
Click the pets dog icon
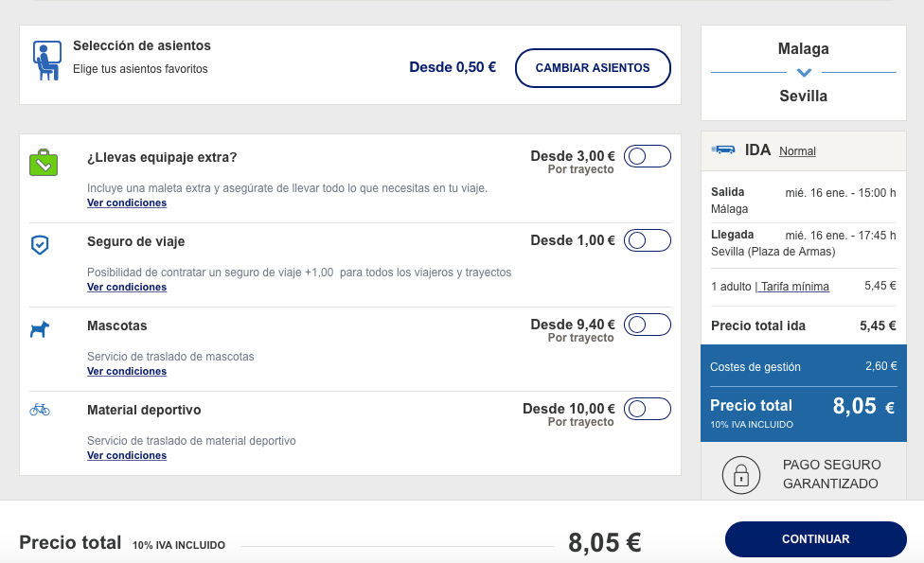click(x=40, y=329)
